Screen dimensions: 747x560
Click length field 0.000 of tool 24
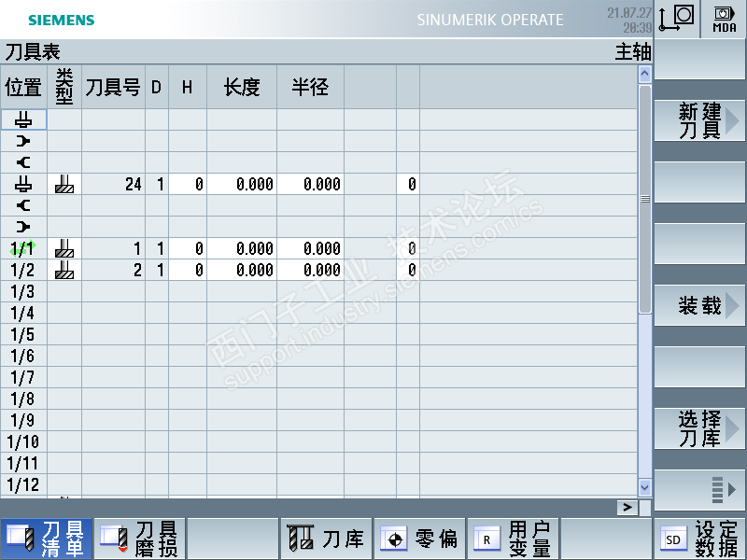coord(242,184)
